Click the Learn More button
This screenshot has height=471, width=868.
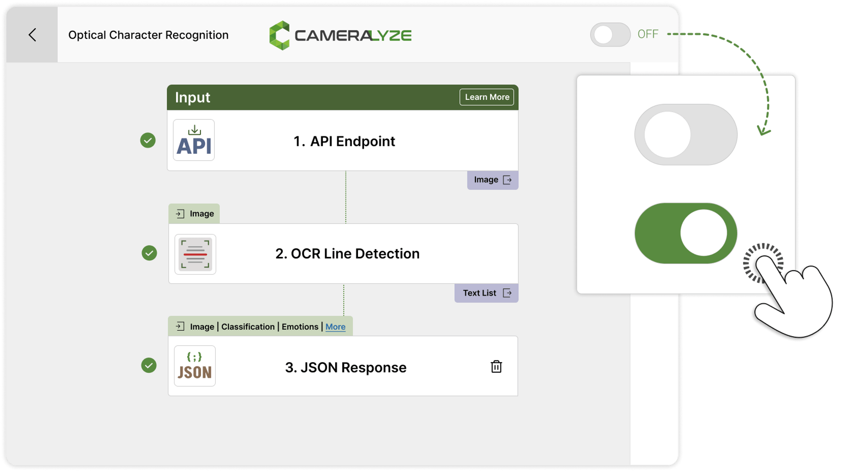(x=487, y=97)
